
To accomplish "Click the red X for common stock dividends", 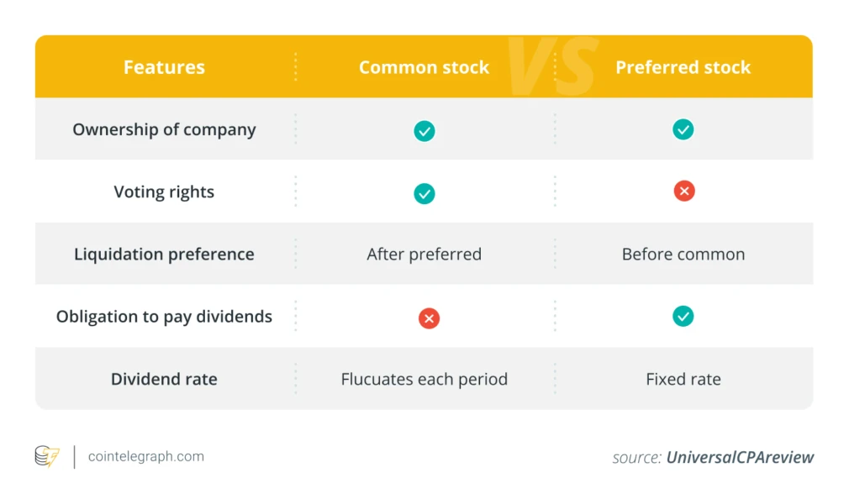I will [x=429, y=318].
